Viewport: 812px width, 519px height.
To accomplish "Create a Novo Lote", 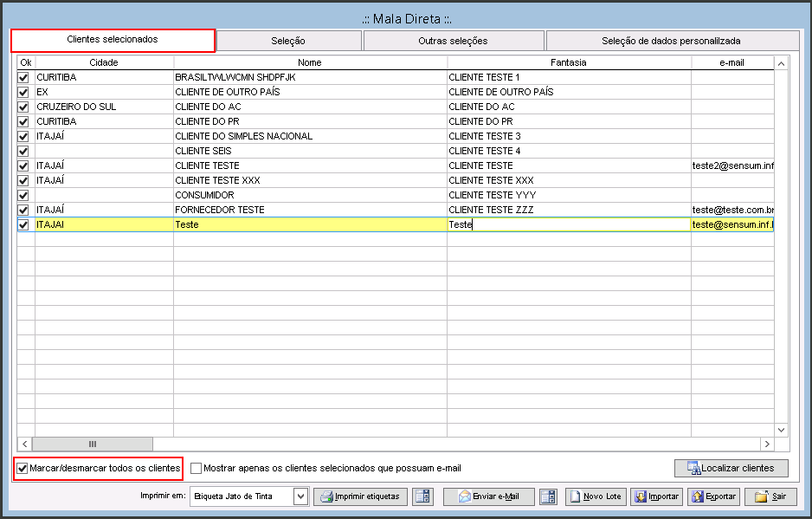I will pyautogui.click(x=596, y=496).
